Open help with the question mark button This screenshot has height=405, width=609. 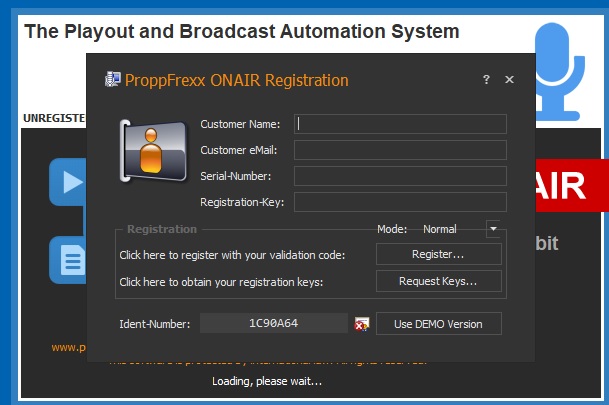pyautogui.click(x=486, y=80)
